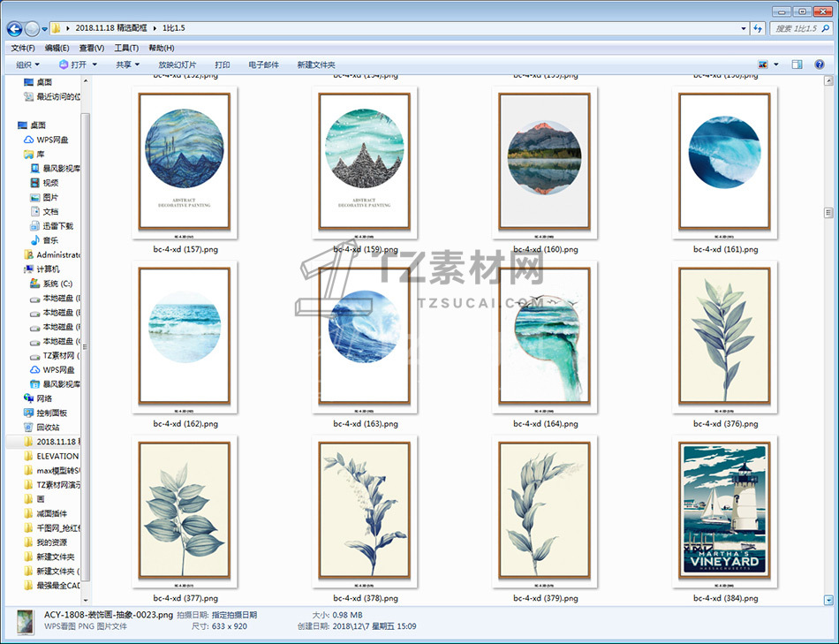Viewport: 839px width, 644px height.
Task: Select TZ素材网 drive in sidebar
Action: 55,355
